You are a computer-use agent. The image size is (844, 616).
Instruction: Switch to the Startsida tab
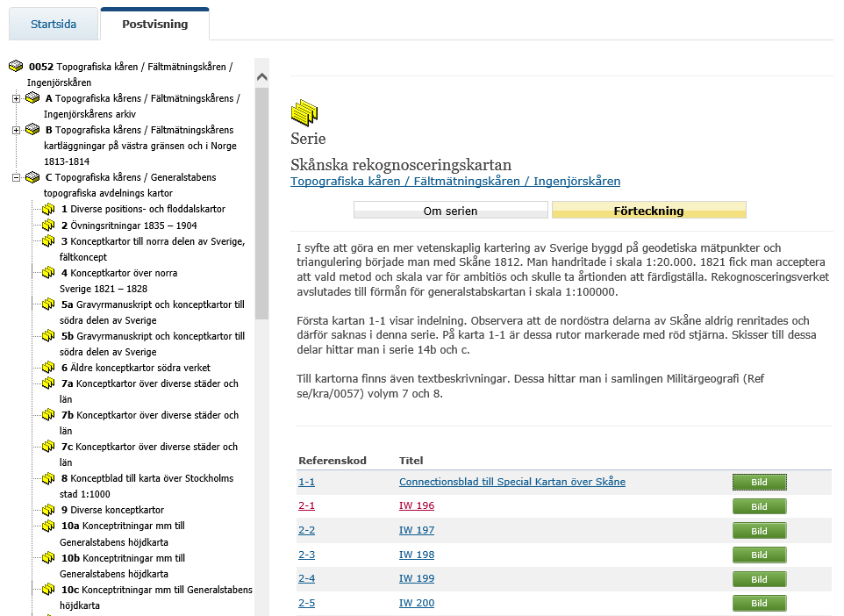54,25
